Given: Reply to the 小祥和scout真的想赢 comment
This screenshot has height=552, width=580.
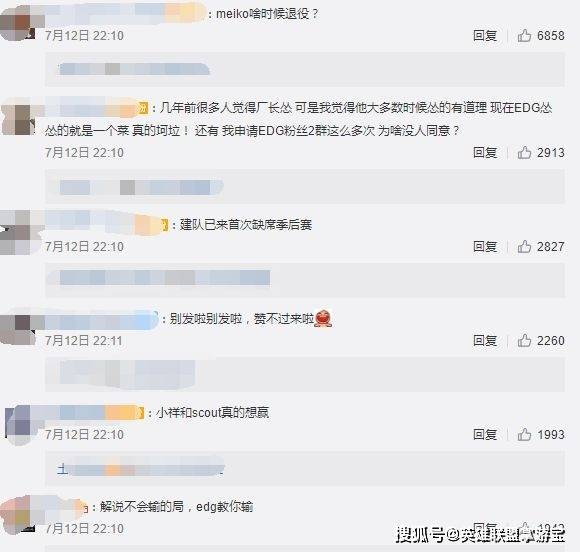Looking at the screenshot, I should tap(485, 434).
